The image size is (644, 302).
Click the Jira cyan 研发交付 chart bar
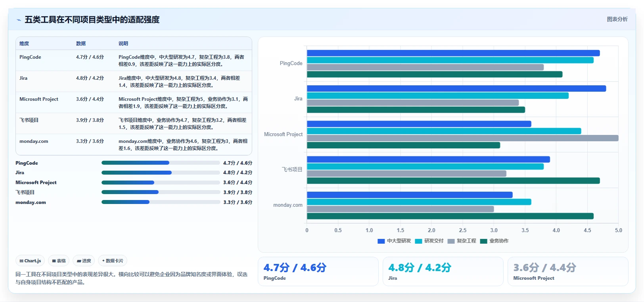point(438,96)
